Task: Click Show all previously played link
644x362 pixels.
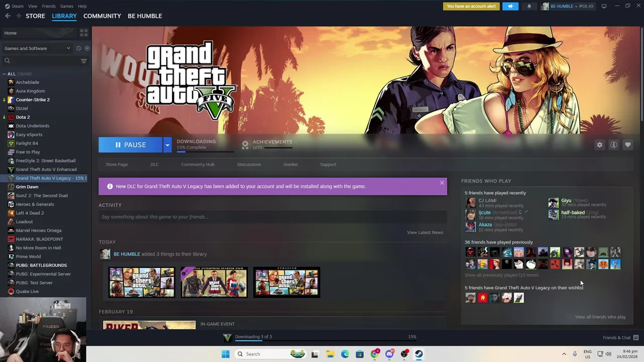Action: click(501, 275)
